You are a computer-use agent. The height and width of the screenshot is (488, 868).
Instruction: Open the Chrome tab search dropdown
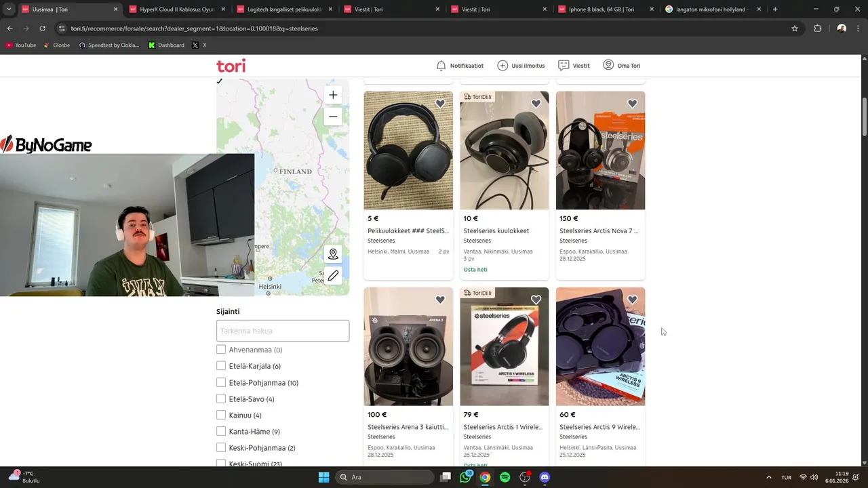(8, 9)
